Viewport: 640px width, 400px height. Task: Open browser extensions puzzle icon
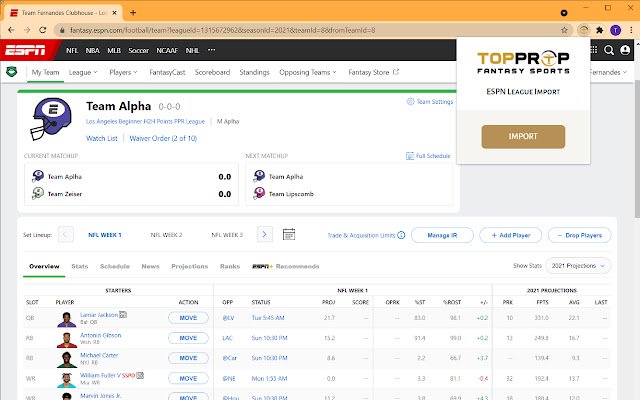(x=600, y=30)
